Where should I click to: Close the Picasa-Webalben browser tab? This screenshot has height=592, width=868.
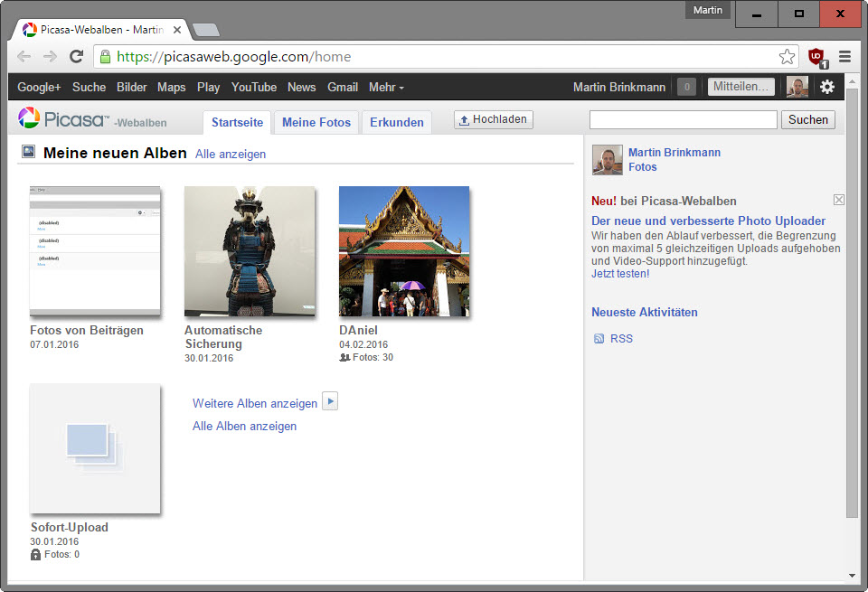point(177,30)
